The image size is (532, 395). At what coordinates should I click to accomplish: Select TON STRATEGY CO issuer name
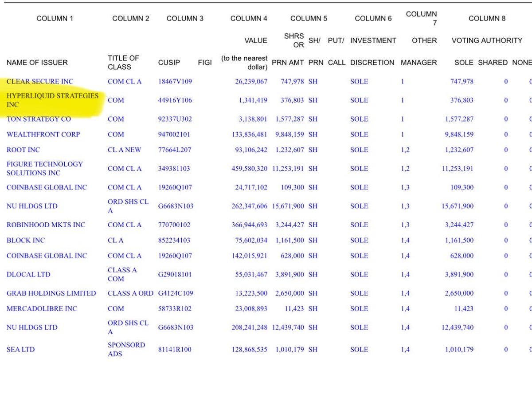39,119
